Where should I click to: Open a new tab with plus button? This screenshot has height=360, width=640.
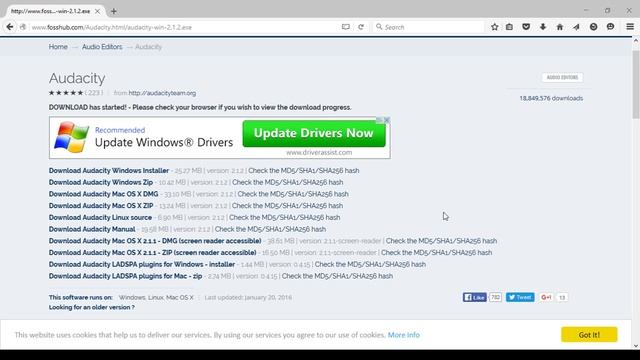114,11
